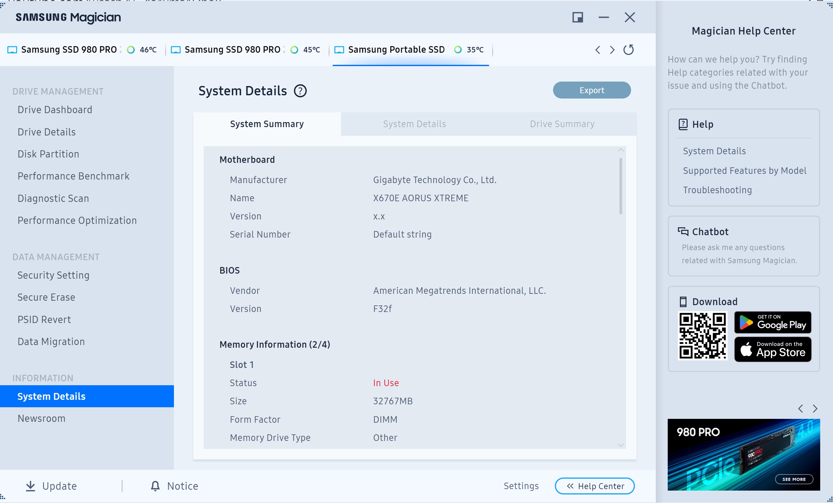Click the refresh drive list icon
The image size is (833, 504).
coord(628,50)
